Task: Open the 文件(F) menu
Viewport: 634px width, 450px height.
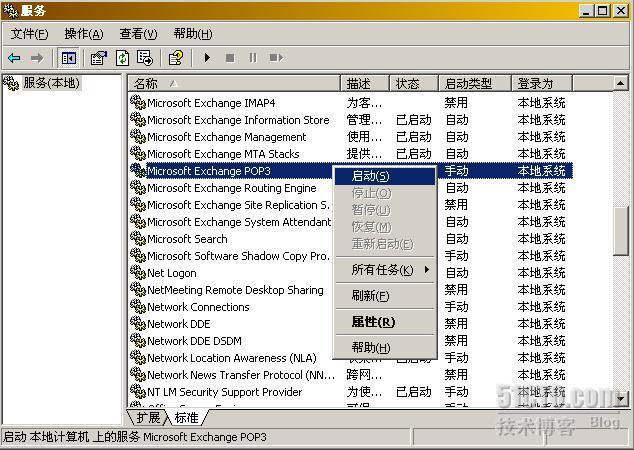Action: pos(29,34)
